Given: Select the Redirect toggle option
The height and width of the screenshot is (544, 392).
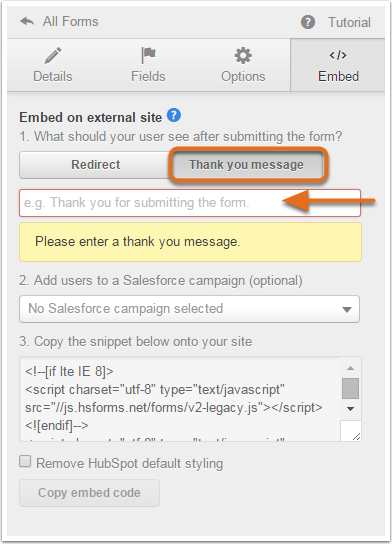Looking at the screenshot, I should coord(95,165).
